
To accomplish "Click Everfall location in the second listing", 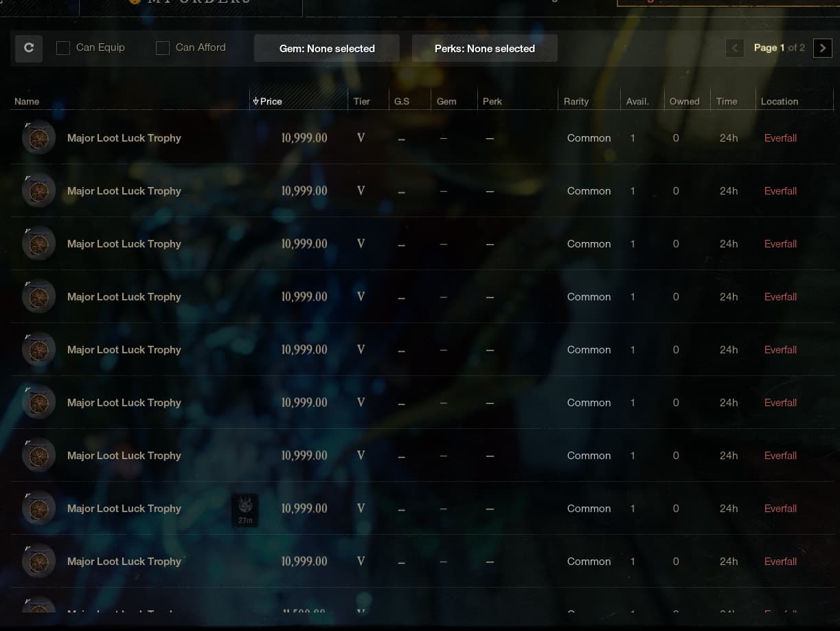I will pos(780,191).
